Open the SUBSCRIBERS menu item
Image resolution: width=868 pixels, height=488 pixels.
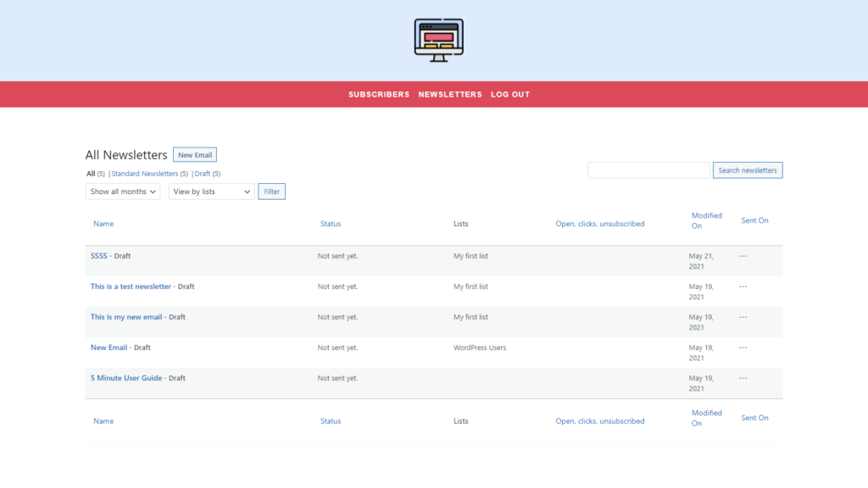379,94
